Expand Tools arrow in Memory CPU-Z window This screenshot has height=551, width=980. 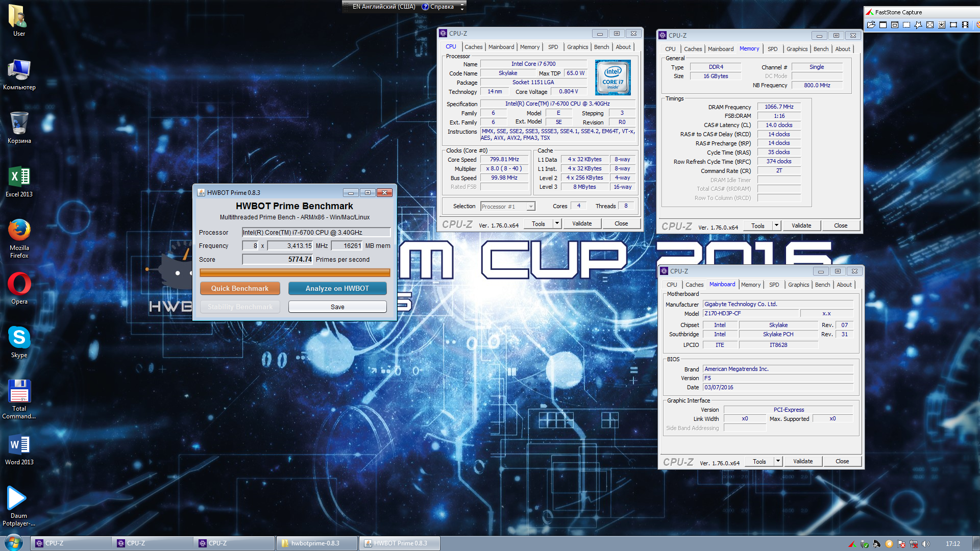(776, 226)
